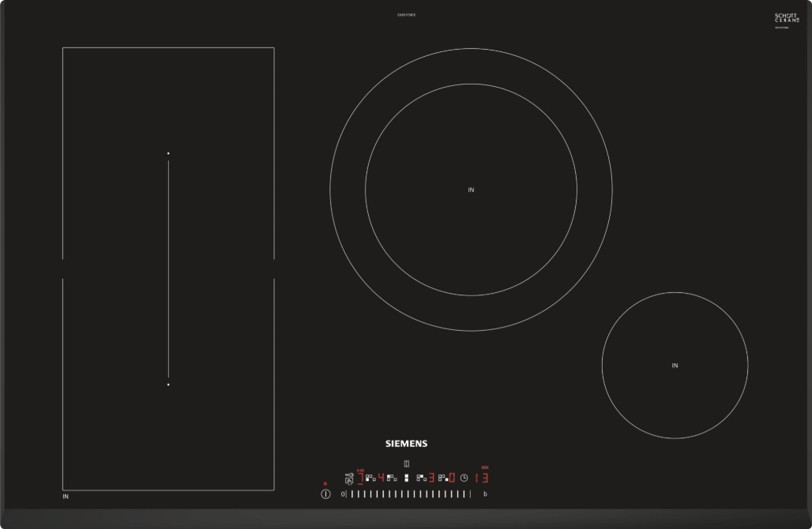Viewport: 812px width, 529px height.
Task: Tap the timer display reading 13
Action: (x=482, y=477)
